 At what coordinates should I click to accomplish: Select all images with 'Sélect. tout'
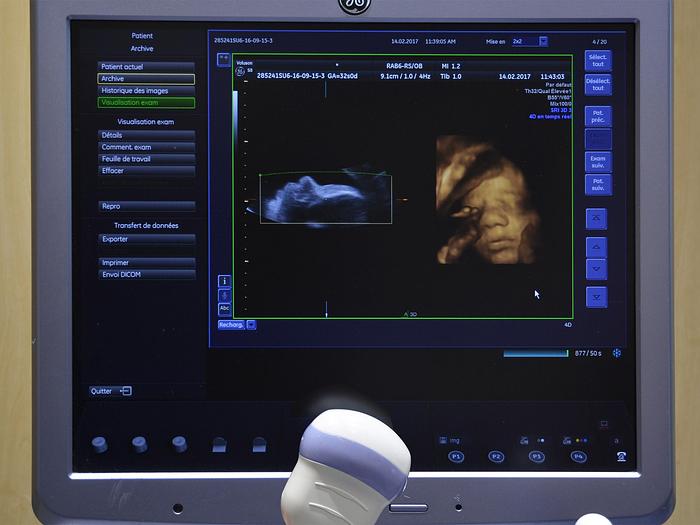598,61
